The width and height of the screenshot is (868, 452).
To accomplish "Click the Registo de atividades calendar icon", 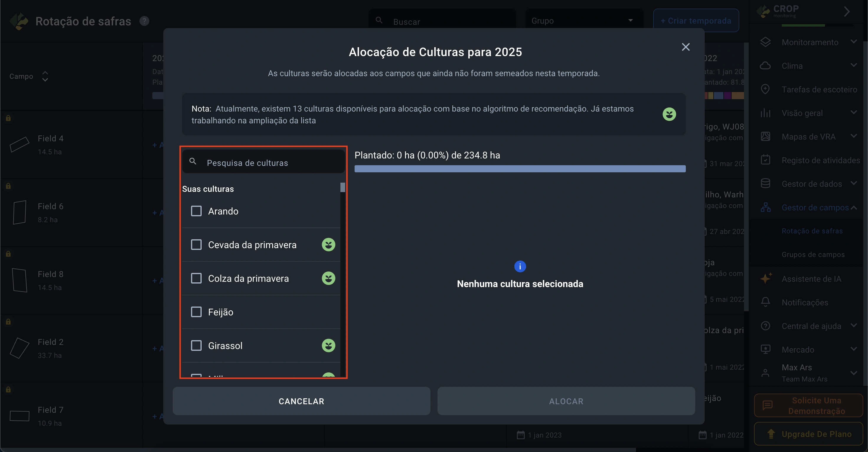I will (x=765, y=160).
